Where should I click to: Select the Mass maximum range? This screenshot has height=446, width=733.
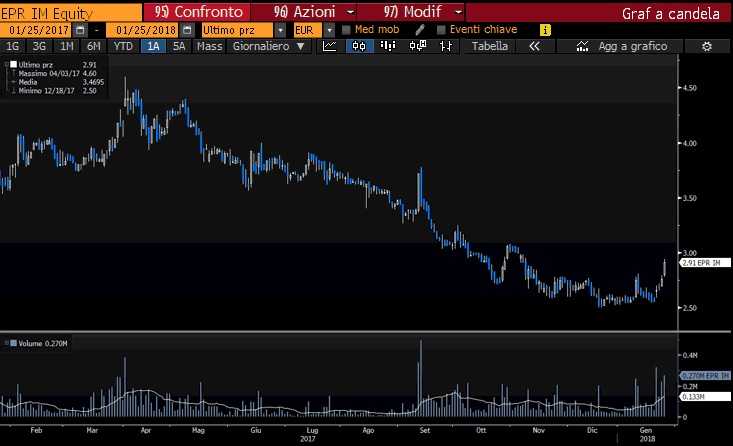click(209, 46)
